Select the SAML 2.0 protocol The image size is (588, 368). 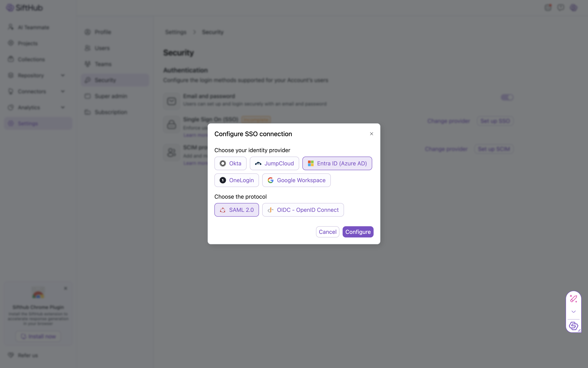click(236, 210)
